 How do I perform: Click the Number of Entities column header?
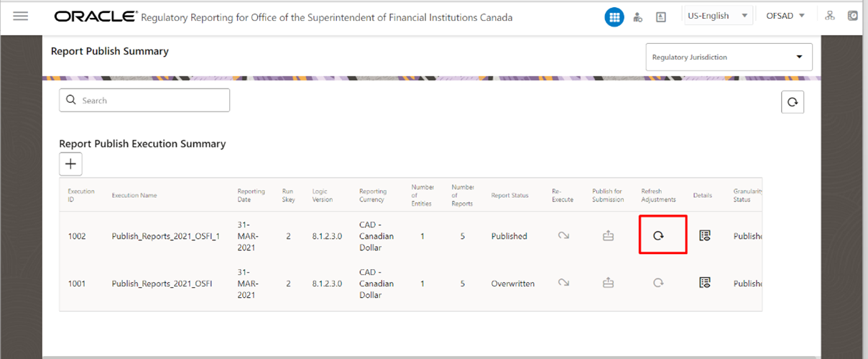click(x=423, y=195)
